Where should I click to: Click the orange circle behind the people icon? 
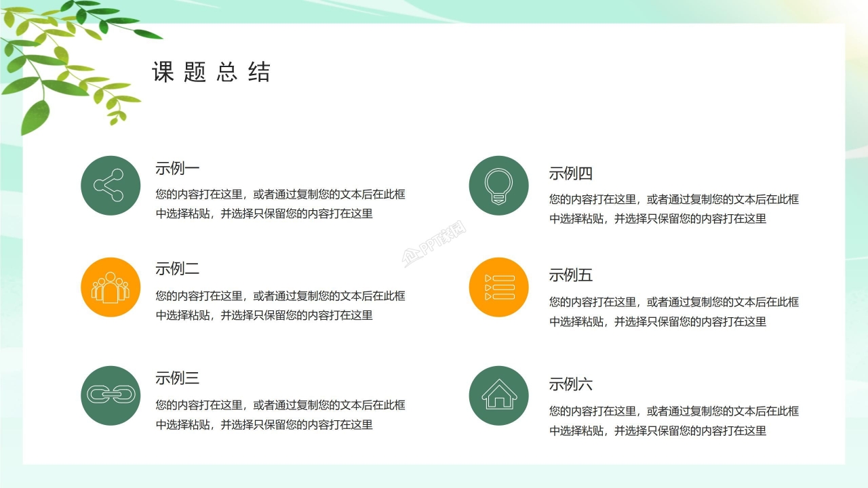click(x=111, y=287)
